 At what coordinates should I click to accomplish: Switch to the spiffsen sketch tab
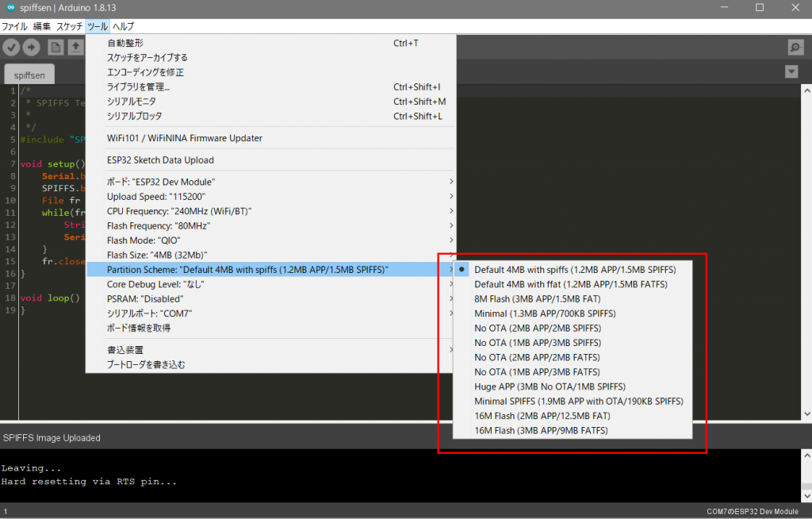pos(29,75)
